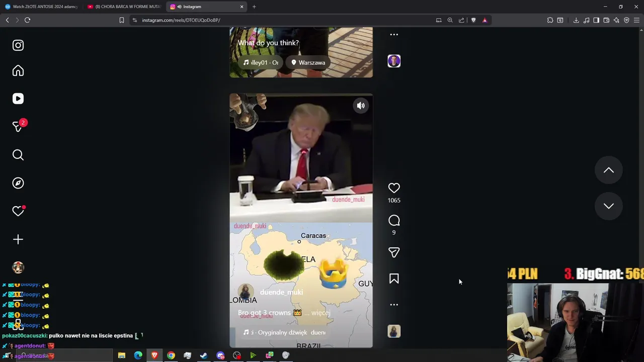Screen dimensions: 644x362
Task: Toggle reel sound with speaker button
Action: (x=361, y=106)
